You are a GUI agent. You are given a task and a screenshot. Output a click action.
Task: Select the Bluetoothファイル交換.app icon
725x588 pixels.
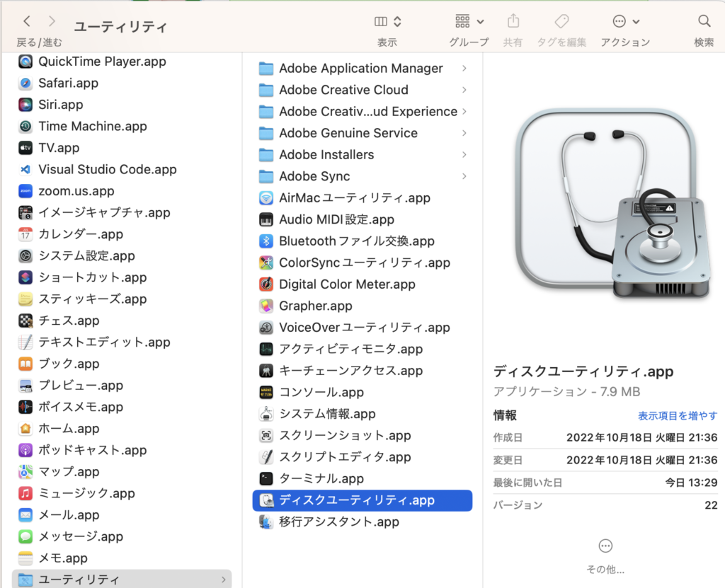pyautogui.click(x=266, y=241)
